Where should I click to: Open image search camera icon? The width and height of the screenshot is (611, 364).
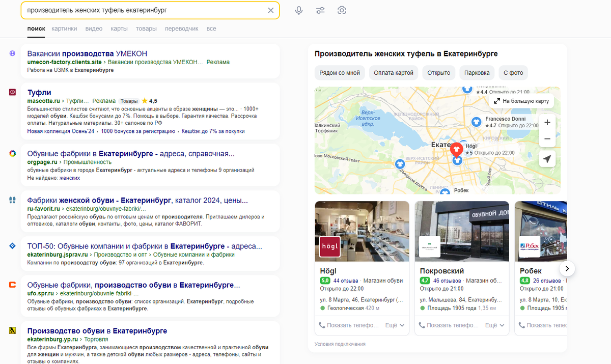(342, 10)
